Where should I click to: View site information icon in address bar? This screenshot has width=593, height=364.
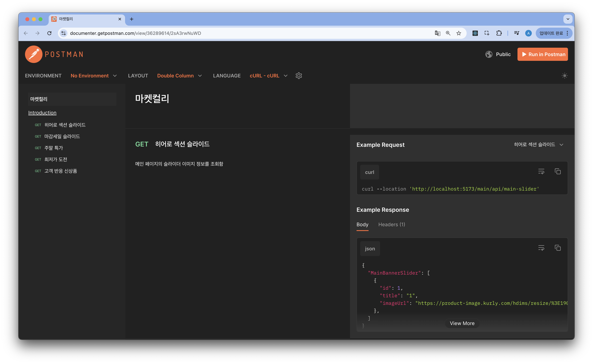(64, 33)
